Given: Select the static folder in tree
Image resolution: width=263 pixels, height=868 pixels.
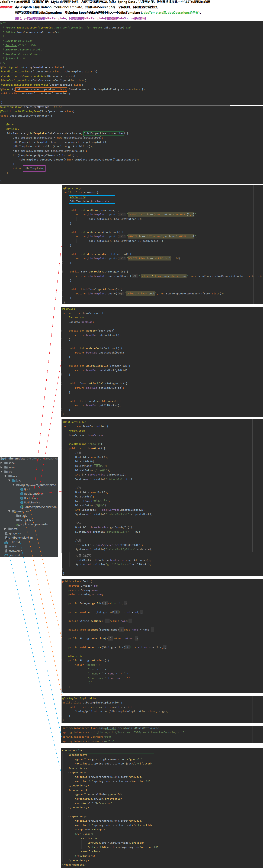Looking at the screenshot, I should [23, 516].
